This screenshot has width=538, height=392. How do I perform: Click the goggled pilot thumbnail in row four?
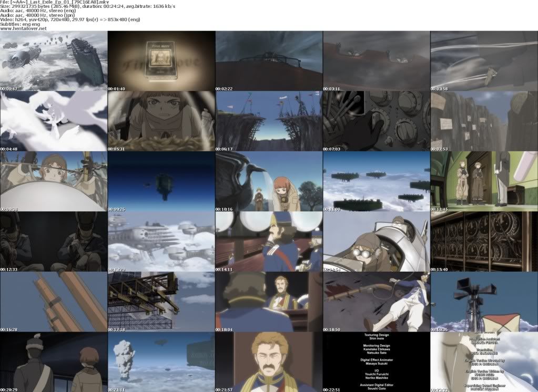[377, 242]
